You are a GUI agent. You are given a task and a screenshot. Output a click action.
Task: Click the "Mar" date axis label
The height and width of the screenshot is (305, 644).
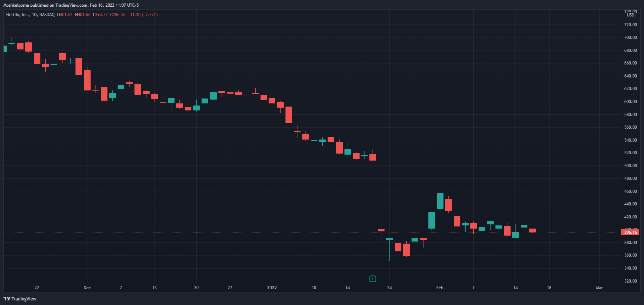point(599,288)
